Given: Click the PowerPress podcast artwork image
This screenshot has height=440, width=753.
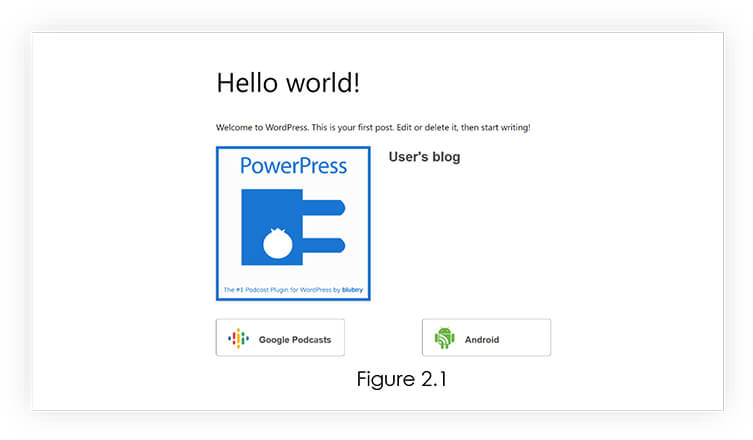Looking at the screenshot, I should 293,224.
